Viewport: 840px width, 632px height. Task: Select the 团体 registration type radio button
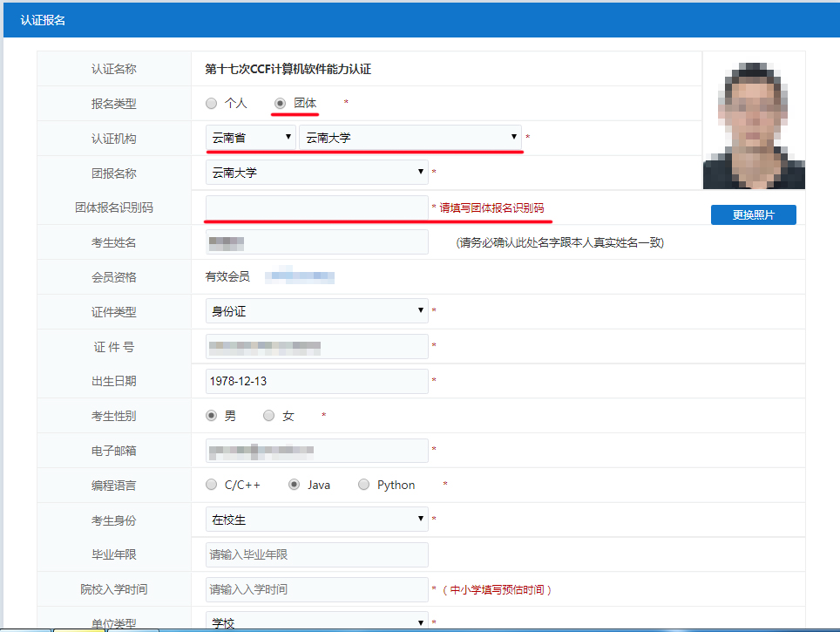[x=281, y=103]
